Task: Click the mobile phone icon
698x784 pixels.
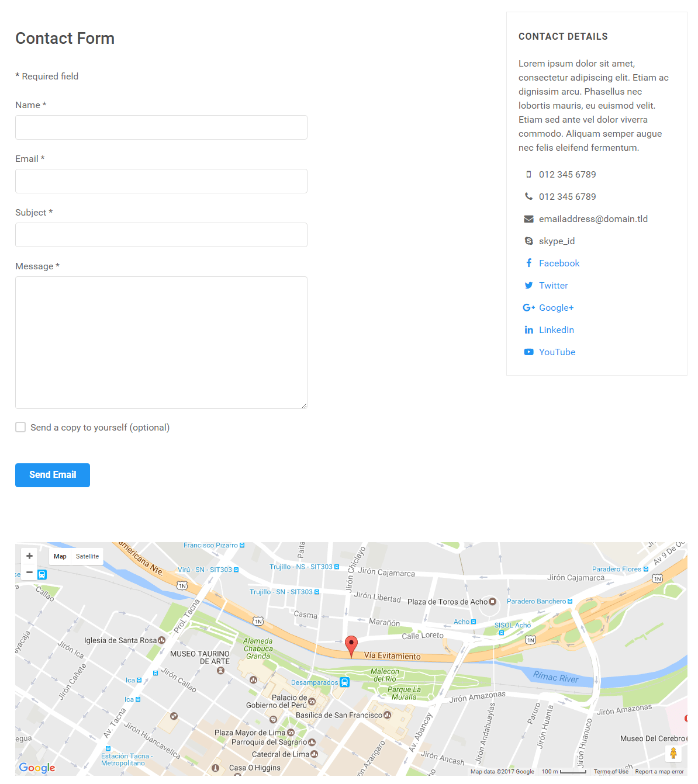Action: (528, 175)
